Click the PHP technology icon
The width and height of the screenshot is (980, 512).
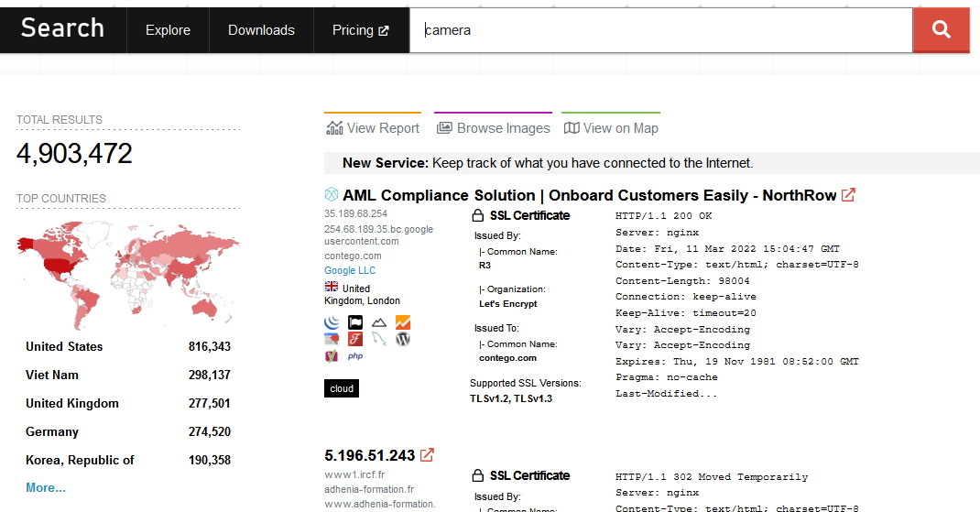[x=354, y=356]
